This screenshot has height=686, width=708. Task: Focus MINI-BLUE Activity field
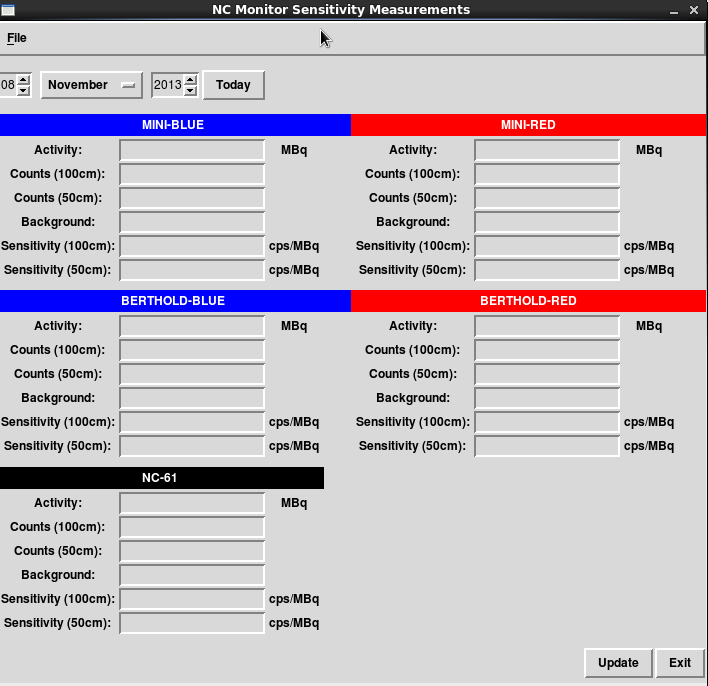click(x=192, y=150)
